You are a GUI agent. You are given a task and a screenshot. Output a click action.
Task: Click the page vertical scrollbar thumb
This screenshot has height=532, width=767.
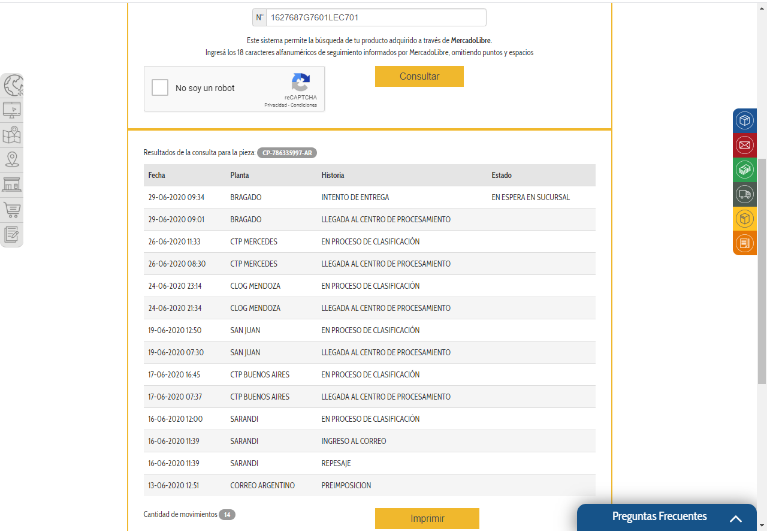pyautogui.click(x=762, y=270)
